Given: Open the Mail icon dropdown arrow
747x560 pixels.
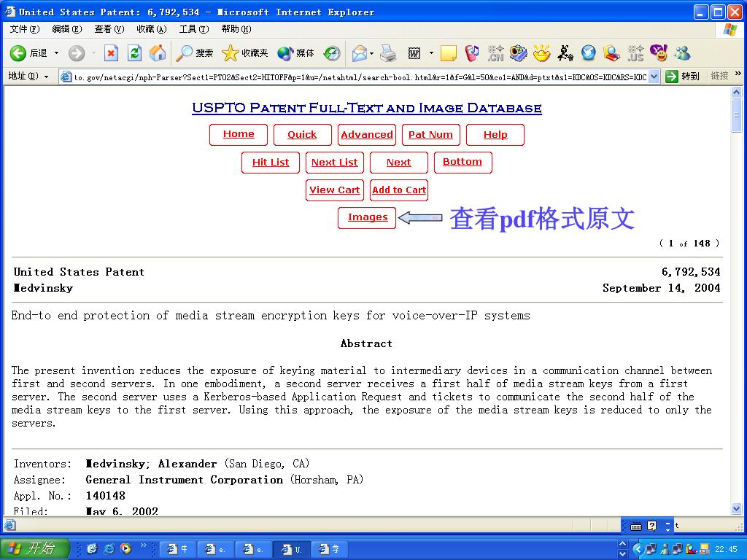Looking at the screenshot, I should pos(371,52).
